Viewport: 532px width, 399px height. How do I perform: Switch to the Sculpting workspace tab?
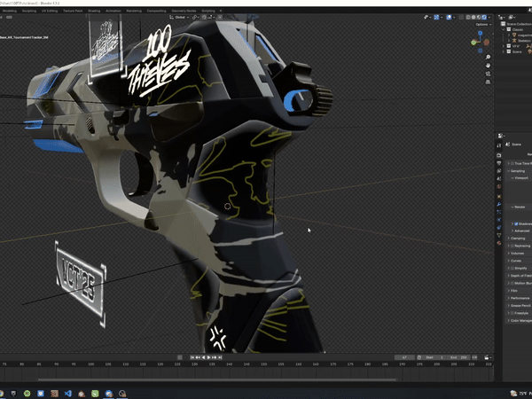[29, 11]
